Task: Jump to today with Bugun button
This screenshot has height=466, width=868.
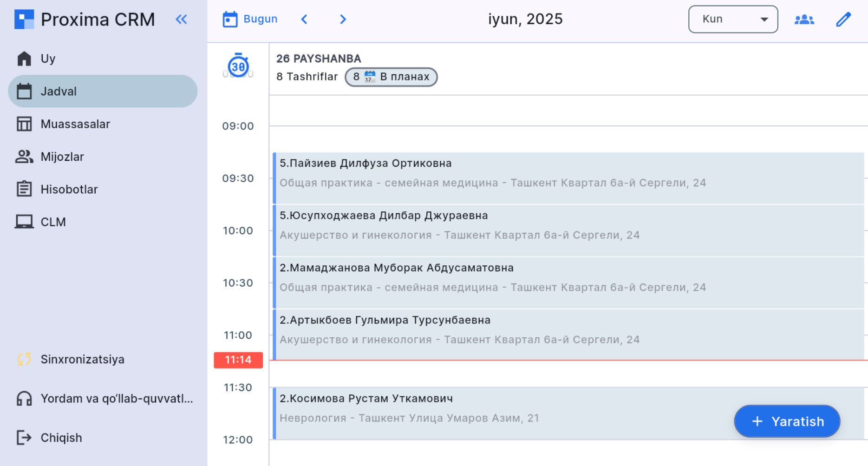Action: (x=250, y=20)
